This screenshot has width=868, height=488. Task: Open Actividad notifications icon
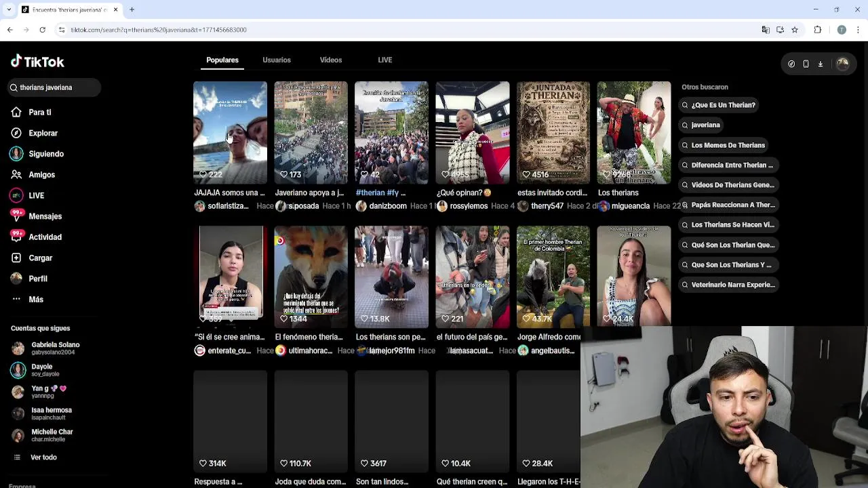click(x=16, y=237)
